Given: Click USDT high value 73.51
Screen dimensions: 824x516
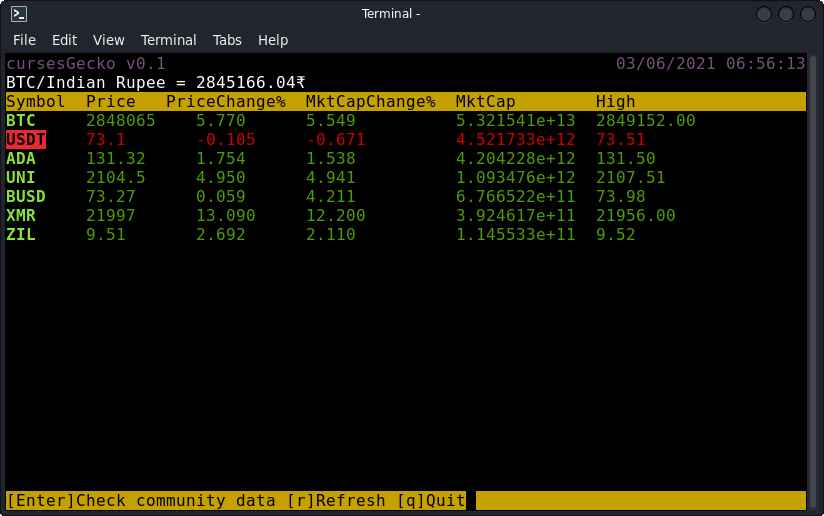Looking at the screenshot, I should (x=620, y=139).
